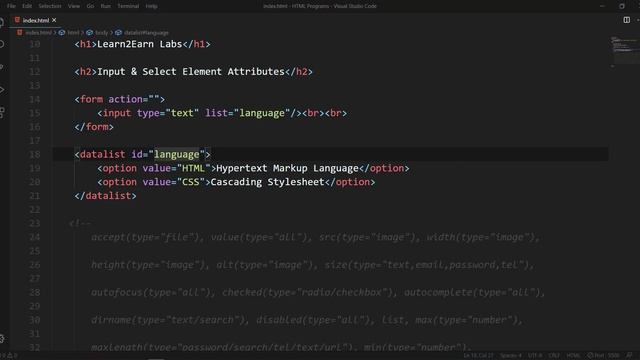Image resolution: width=640 pixels, height=360 pixels.
Task: Click the CRLF line ending status item
Action: click(x=554, y=356)
